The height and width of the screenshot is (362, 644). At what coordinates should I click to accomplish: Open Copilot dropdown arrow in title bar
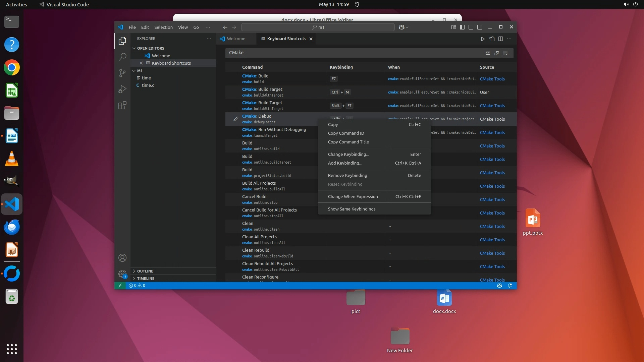point(407,27)
